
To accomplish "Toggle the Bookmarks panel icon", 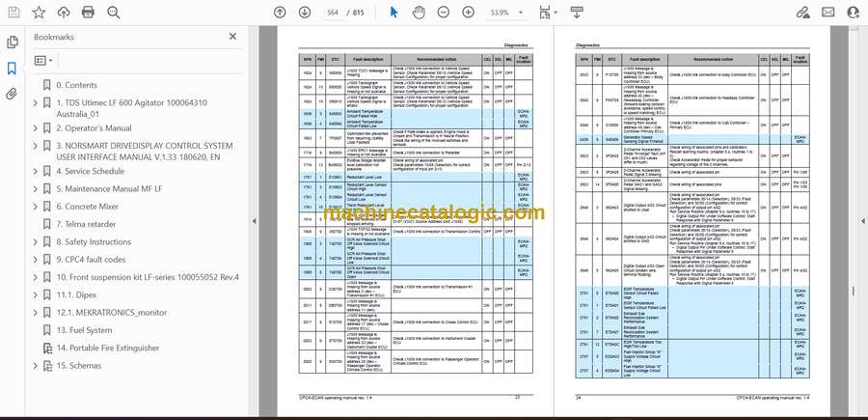I will [13, 69].
